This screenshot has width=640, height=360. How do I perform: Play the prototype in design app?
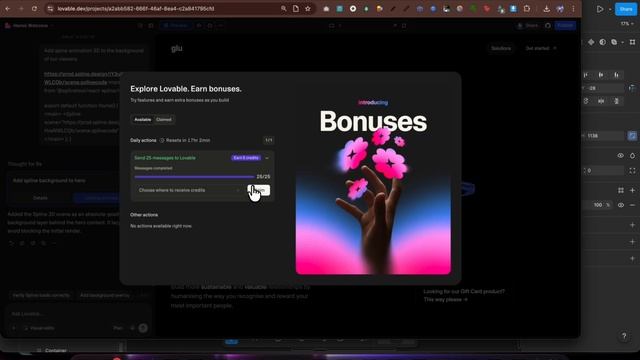click(600, 9)
